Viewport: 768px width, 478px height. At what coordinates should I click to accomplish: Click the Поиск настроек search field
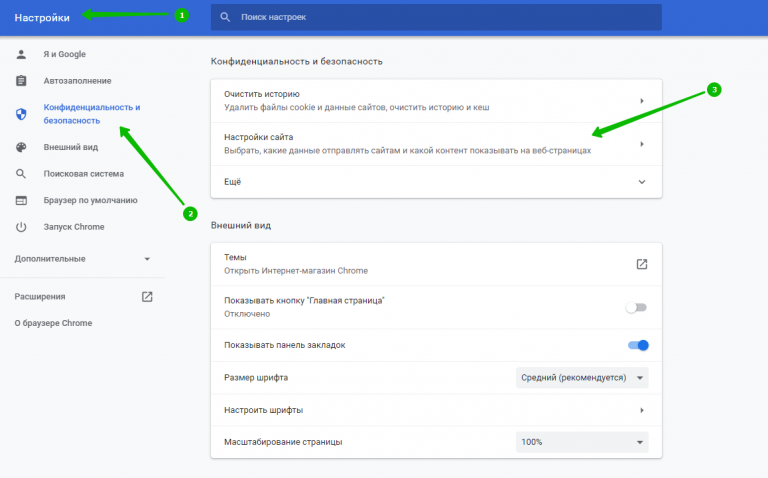click(x=436, y=17)
